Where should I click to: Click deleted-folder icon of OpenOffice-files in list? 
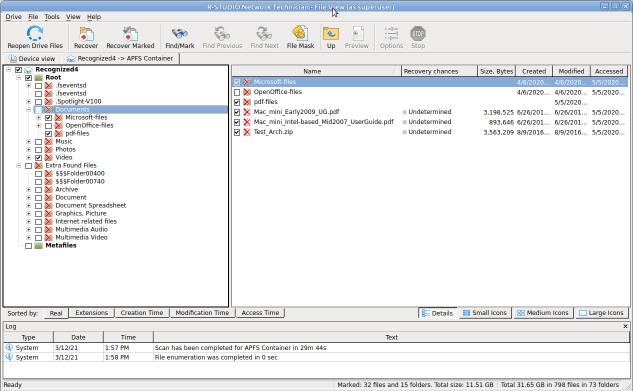click(247, 92)
